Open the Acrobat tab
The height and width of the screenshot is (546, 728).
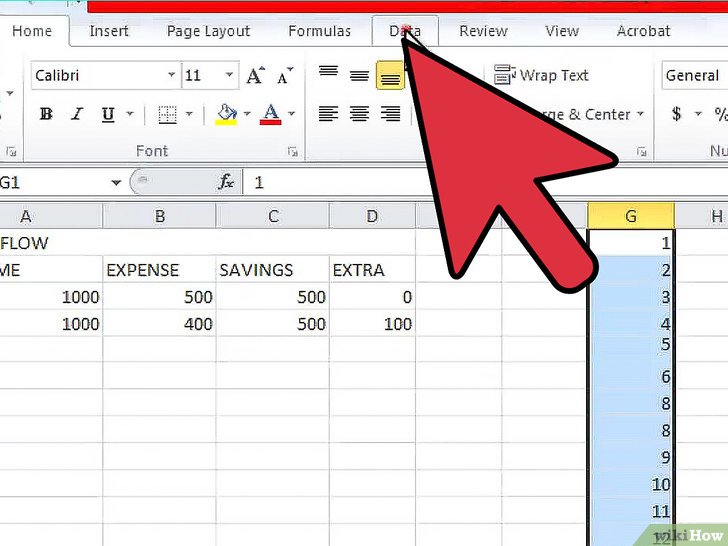click(643, 31)
